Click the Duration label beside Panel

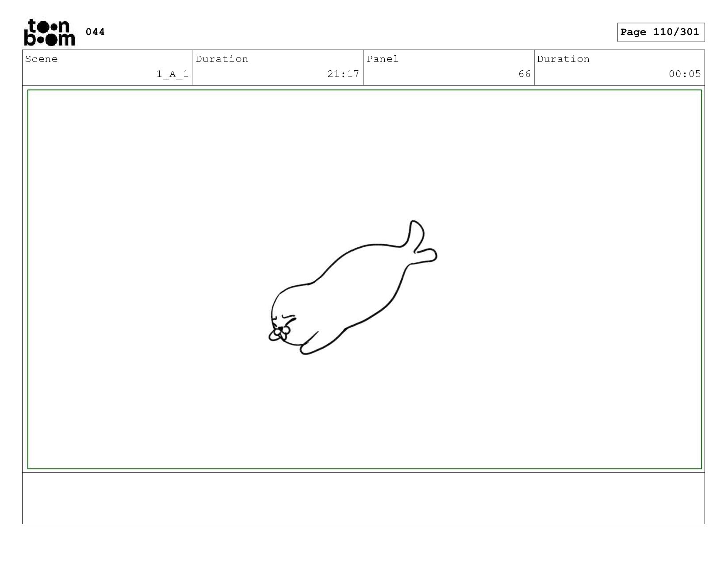coord(563,59)
